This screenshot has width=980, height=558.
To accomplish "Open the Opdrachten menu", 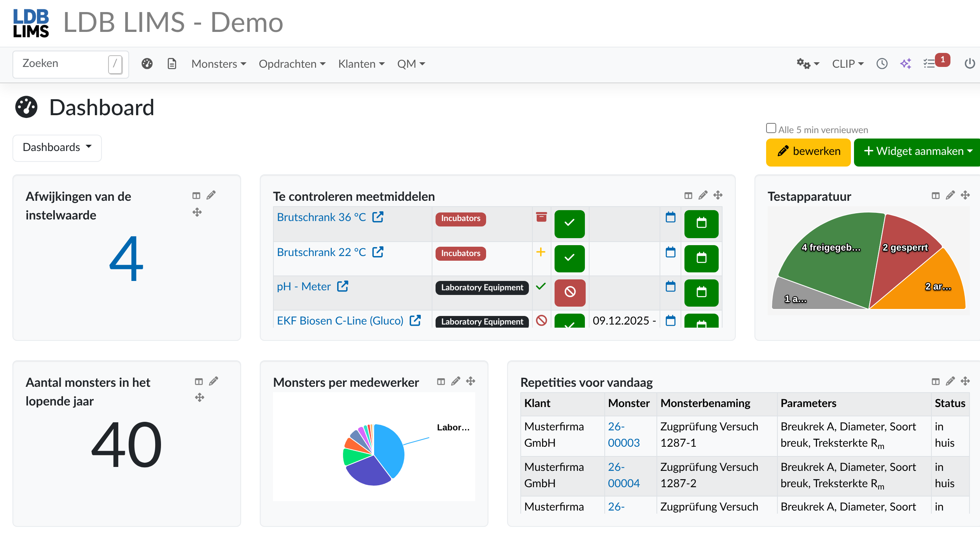I will pos(292,64).
